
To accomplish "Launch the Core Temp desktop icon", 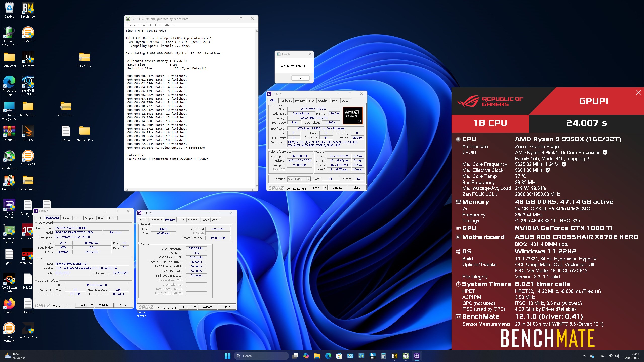I will [9, 183].
